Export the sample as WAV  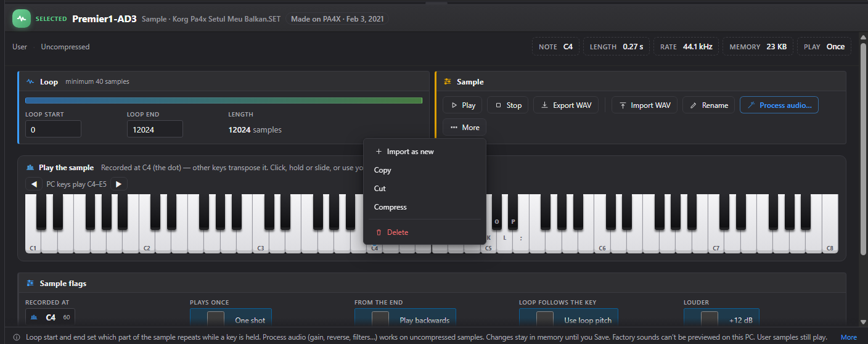point(566,105)
